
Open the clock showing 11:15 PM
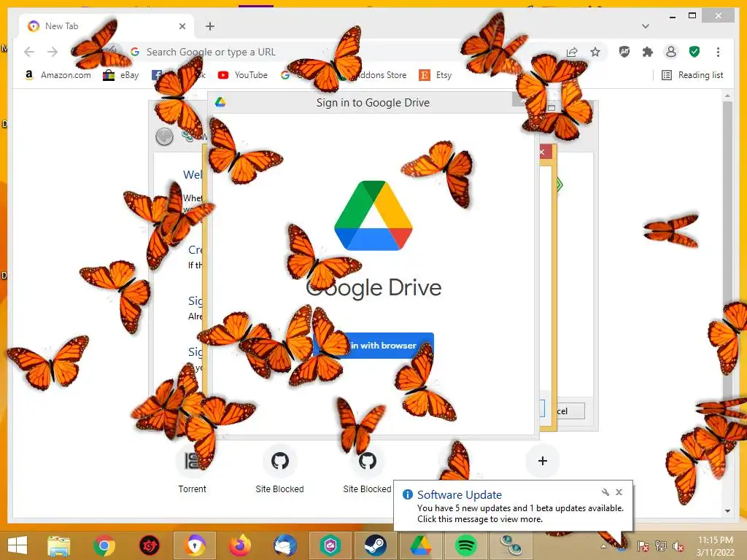click(x=715, y=546)
